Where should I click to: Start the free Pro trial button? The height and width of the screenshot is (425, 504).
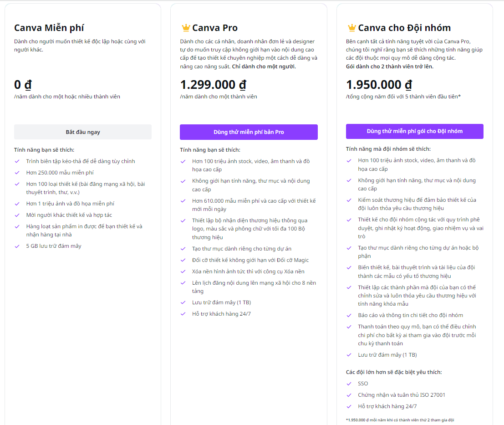click(249, 132)
